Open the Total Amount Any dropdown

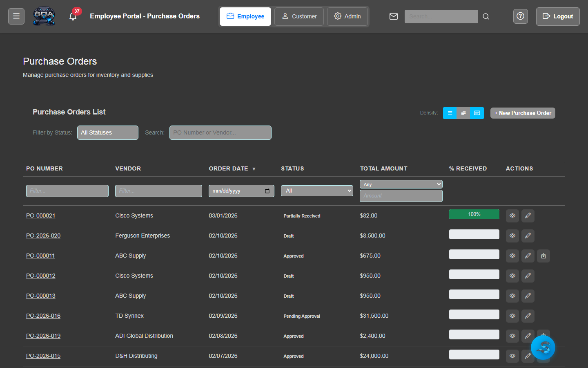point(401,184)
